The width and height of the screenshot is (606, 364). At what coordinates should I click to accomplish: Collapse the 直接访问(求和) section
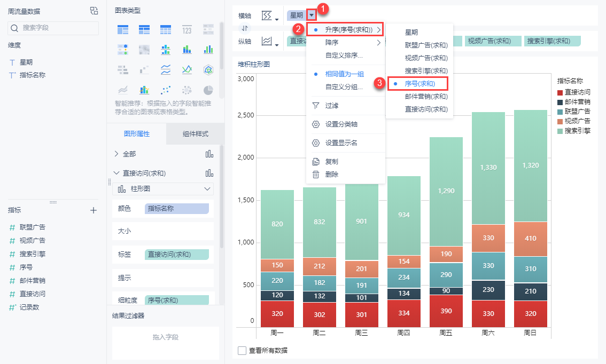116,173
